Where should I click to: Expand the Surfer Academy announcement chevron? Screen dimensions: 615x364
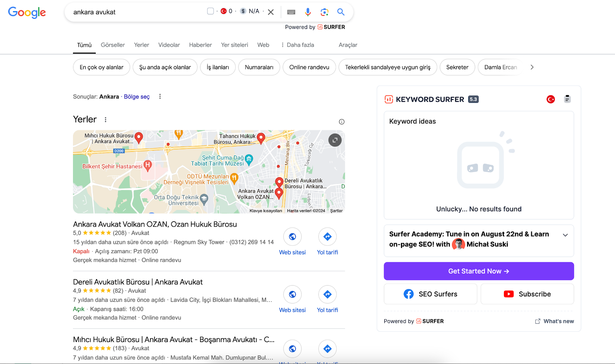coord(565,235)
